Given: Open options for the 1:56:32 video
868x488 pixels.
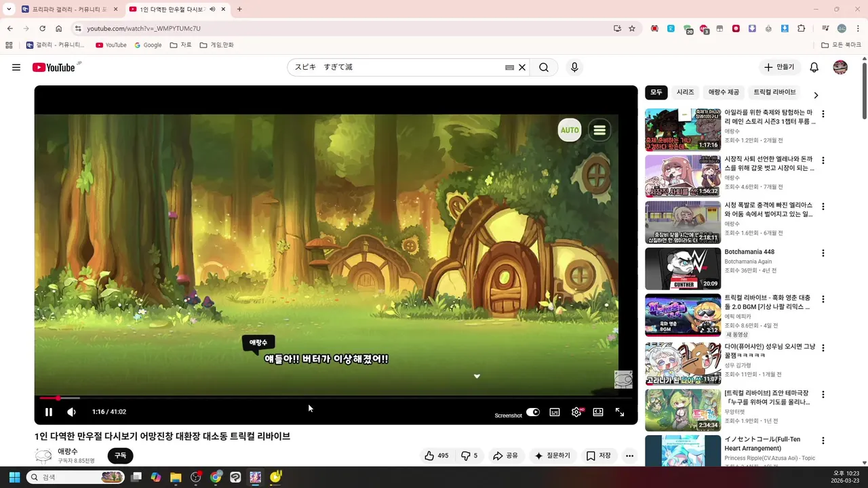Looking at the screenshot, I should pyautogui.click(x=823, y=161).
